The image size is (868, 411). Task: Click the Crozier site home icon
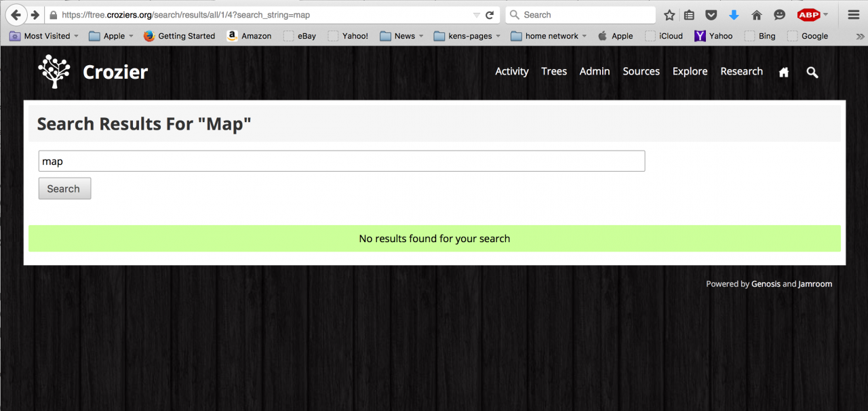784,72
